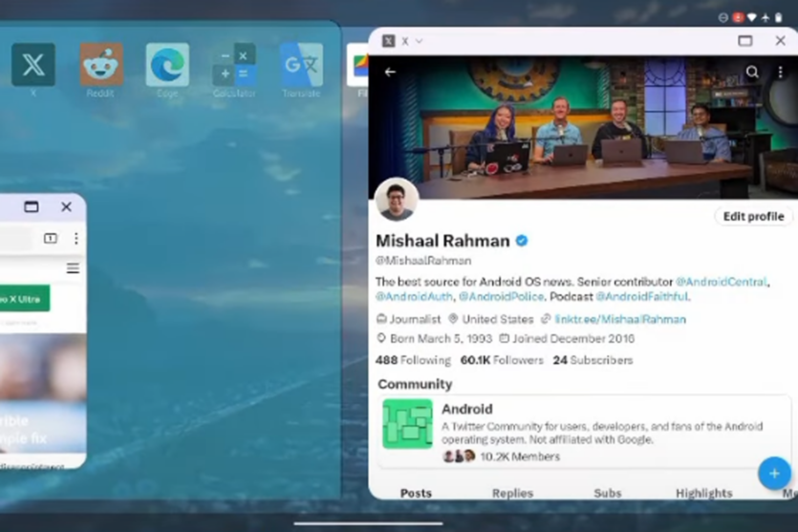This screenshot has width=798, height=532.
Task: Click the 'Joined December 2016' text
Action: [x=573, y=339]
